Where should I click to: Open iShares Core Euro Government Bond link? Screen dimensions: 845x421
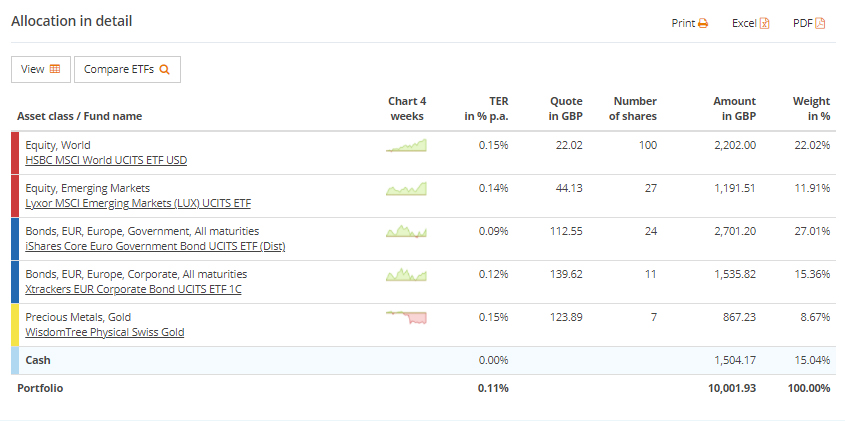click(155, 246)
